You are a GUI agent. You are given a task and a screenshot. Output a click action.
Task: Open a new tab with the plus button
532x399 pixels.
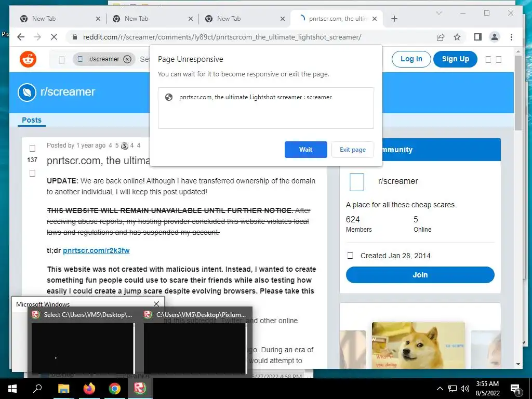[x=394, y=19]
